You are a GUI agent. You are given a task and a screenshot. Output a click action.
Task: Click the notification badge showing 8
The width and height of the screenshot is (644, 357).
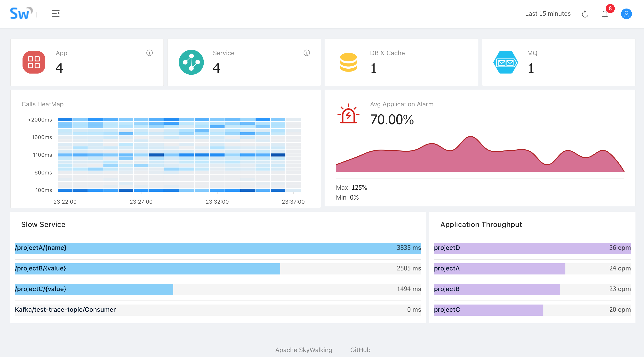[610, 9]
